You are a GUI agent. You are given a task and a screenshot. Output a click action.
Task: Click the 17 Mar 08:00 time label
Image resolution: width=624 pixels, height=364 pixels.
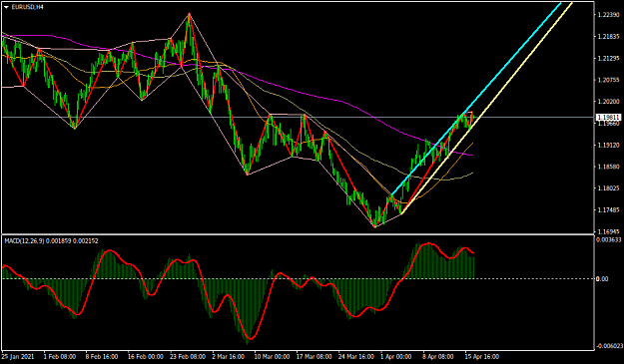point(313,356)
